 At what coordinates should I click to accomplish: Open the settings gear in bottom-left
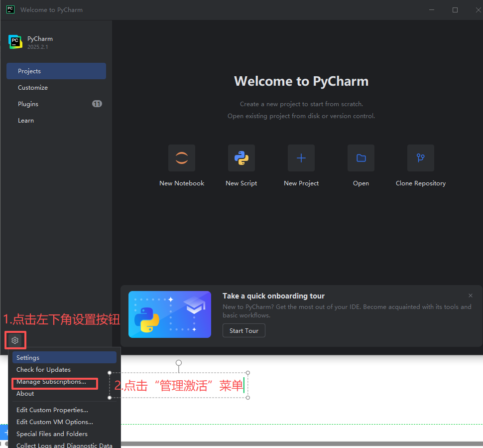coord(15,340)
